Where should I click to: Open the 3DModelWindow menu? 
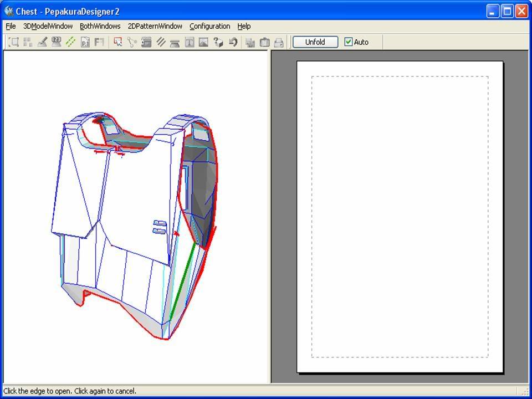[48, 26]
